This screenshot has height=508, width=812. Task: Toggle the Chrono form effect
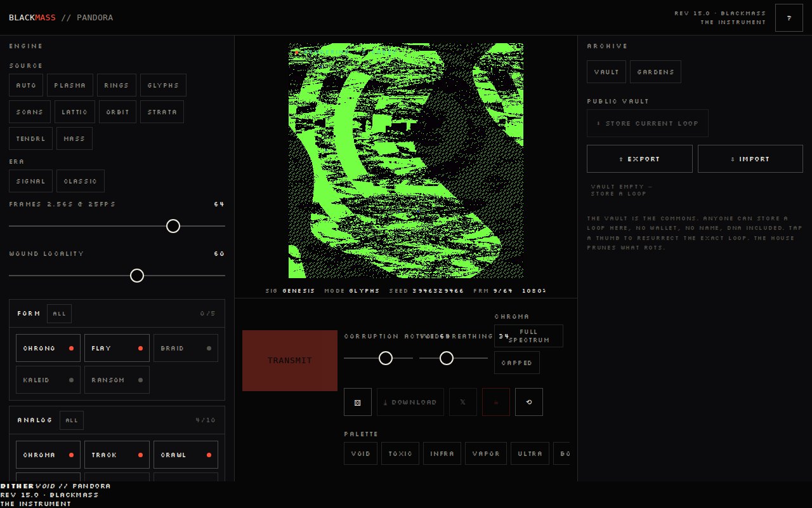[48, 348]
